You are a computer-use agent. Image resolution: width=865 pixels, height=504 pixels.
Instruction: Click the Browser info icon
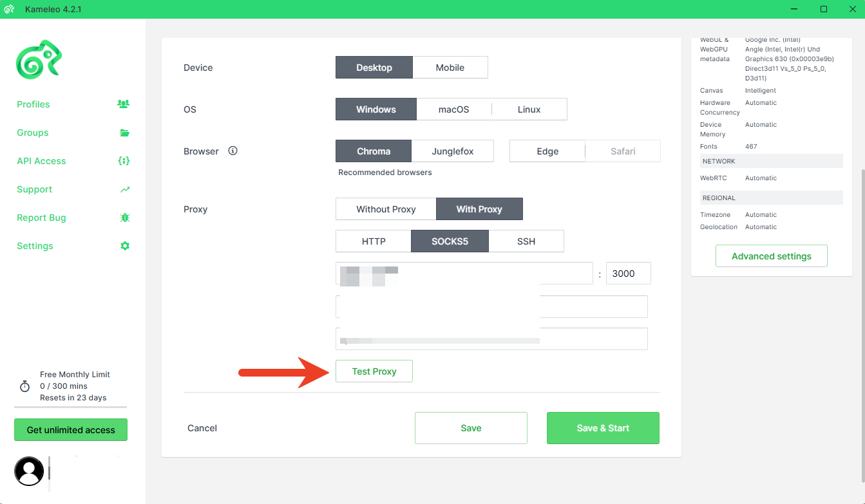(x=233, y=151)
